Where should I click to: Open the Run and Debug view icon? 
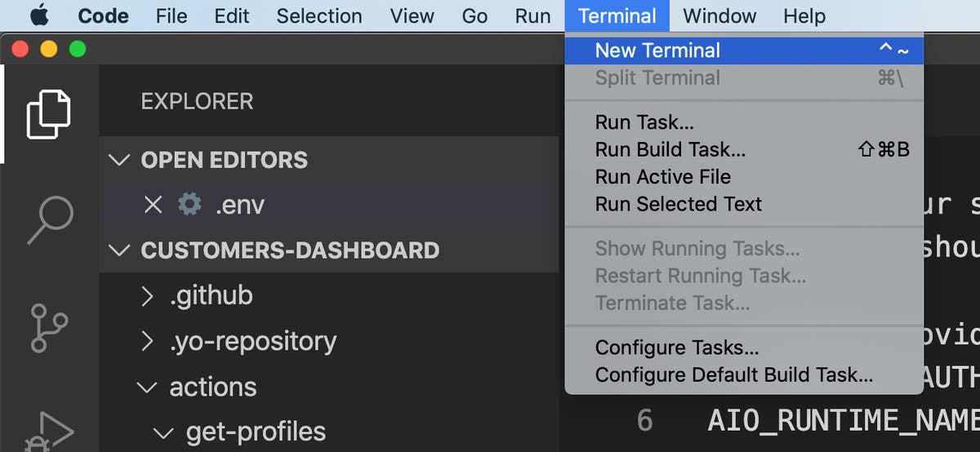coord(49,428)
